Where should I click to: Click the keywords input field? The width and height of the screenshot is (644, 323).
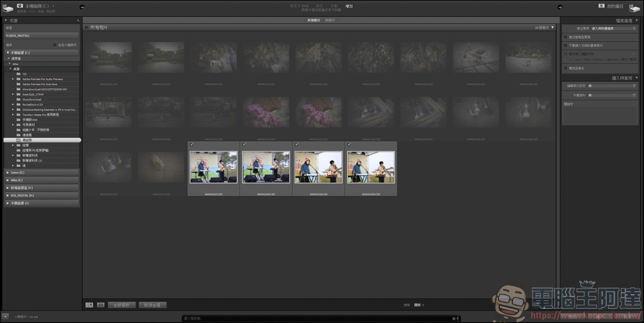pos(599,115)
